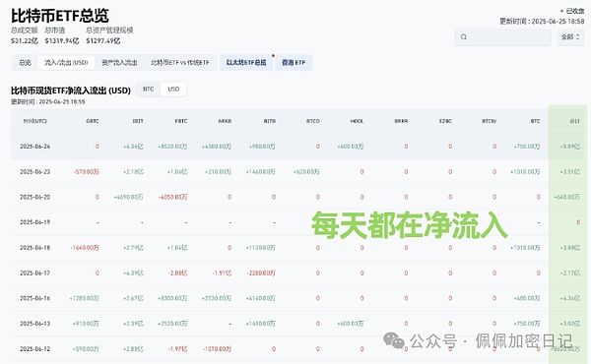Viewport: 591px width, 364px height.
Task: Click the +620.00万 BTCO value
Action: pyautogui.click(x=306, y=171)
